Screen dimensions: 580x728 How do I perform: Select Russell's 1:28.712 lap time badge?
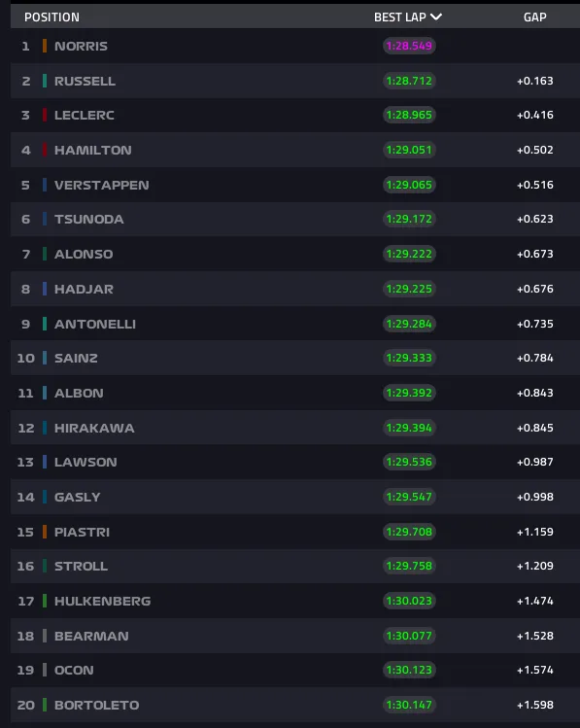pos(409,81)
